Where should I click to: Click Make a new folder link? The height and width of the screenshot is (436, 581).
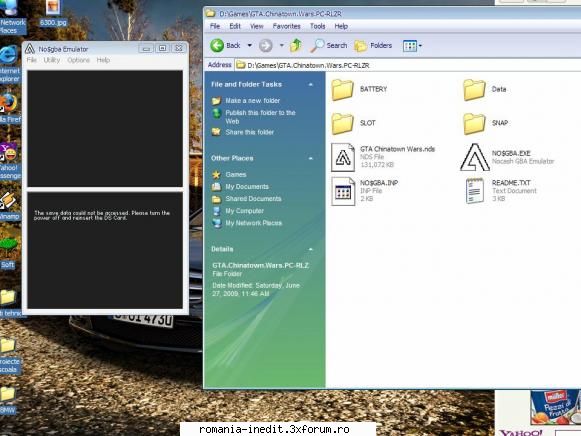tap(253, 101)
